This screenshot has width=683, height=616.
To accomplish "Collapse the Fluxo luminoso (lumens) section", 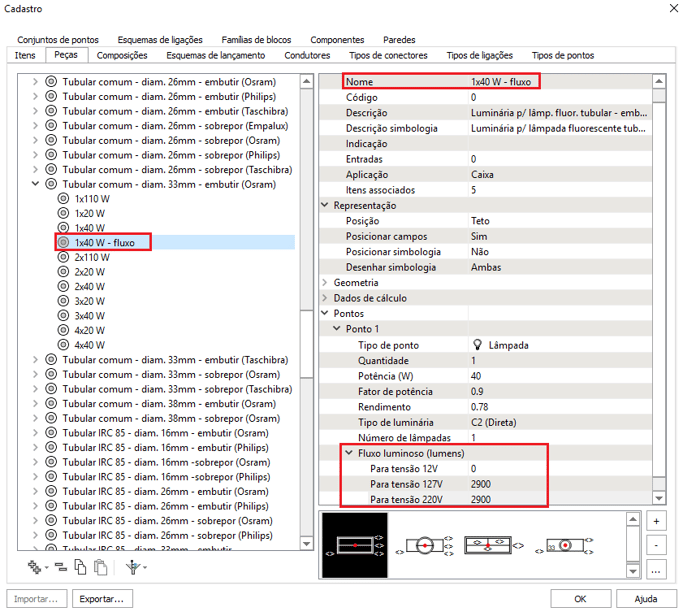I will (349, 453).
